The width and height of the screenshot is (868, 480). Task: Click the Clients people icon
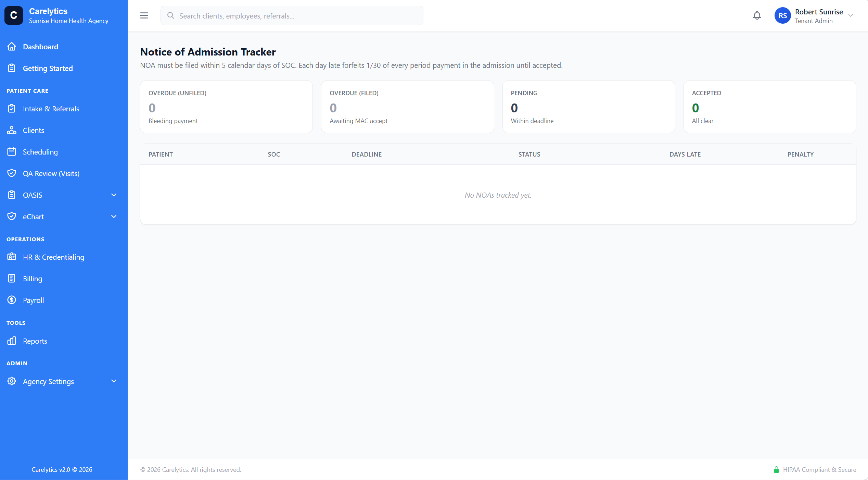(12, 130)
